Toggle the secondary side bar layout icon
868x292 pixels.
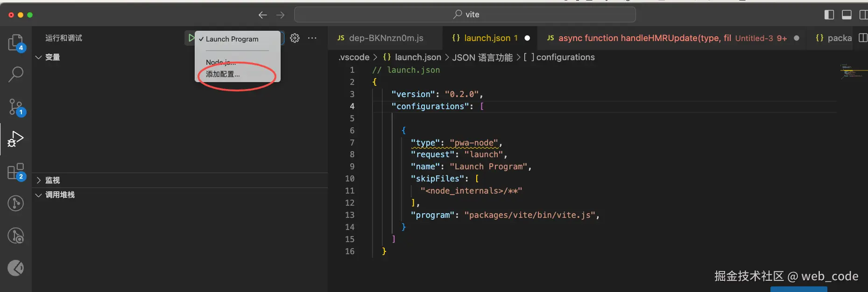tap(863, 15)
